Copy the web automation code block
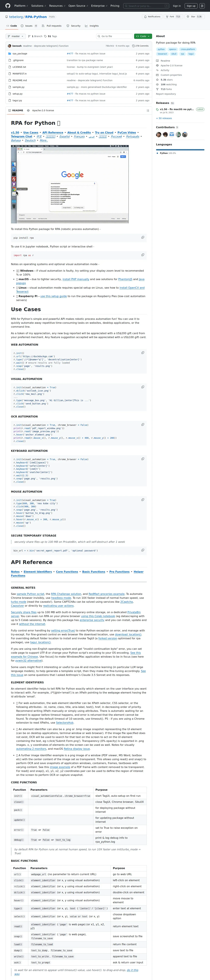 tap(143, 353)
